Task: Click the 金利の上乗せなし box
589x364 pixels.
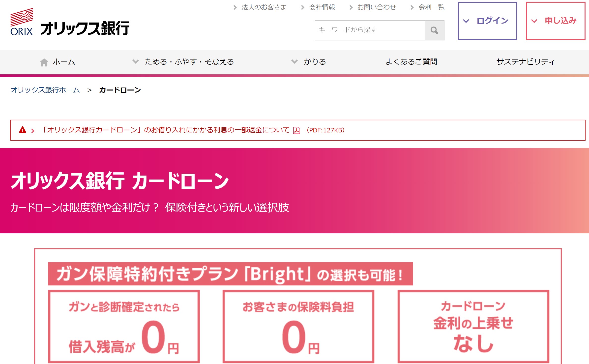Action: tap(473, 327)
